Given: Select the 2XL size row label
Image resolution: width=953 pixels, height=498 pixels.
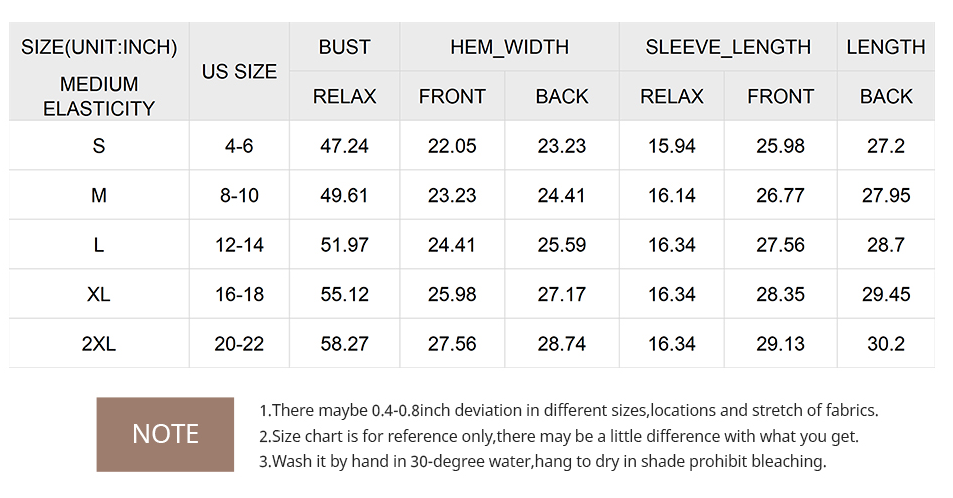Looking at the screenshot, I should pos(98,344).
